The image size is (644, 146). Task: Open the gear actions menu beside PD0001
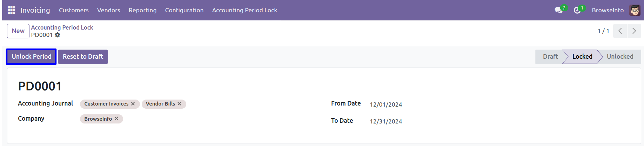pyautogui.click(x=58, y=35)
